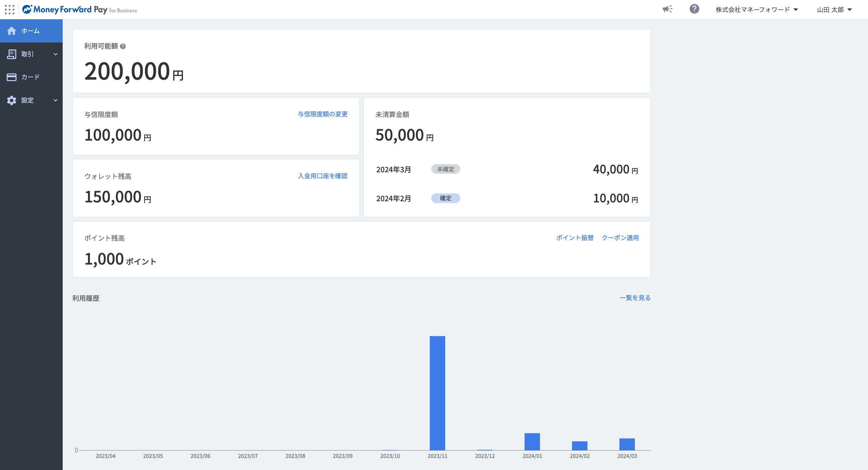868x470 pixels.
Task: Select the ホーム menu item
Action: (x=30, y=31)
